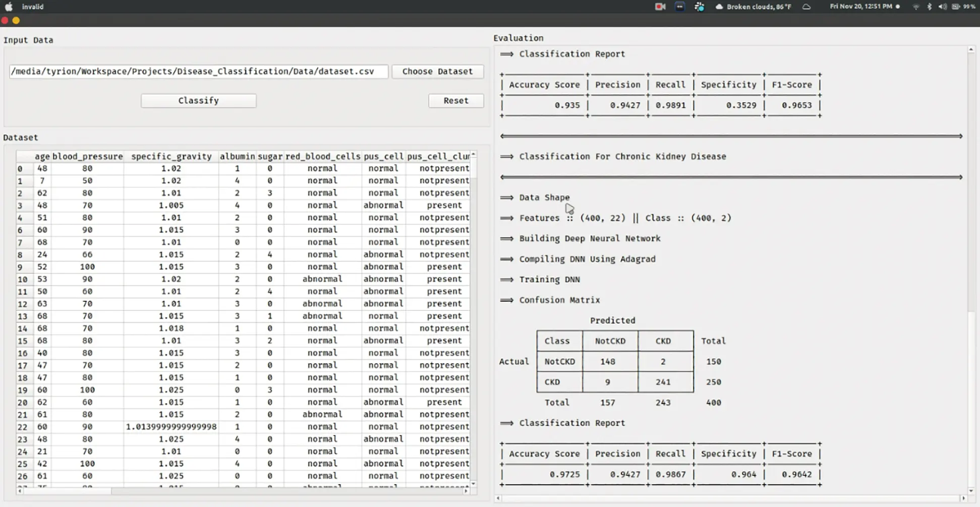The height and width of the screenshot is (507, 980).
Task: Click the Evaluation panel scroll-left arrow
Action: click(x=498, y=498)
